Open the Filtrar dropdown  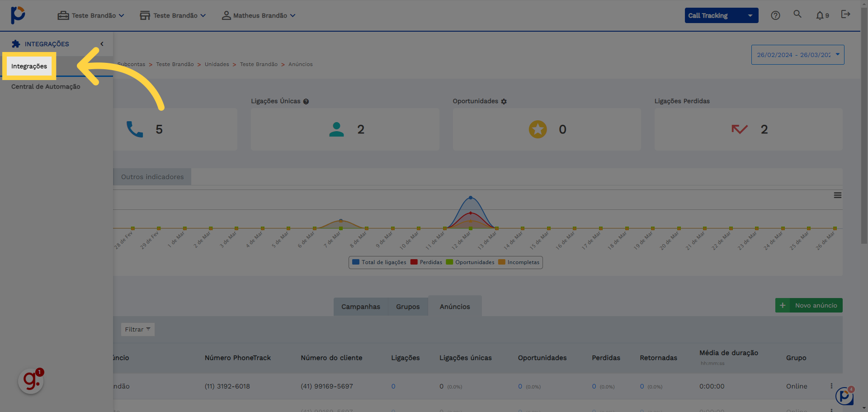137,329
